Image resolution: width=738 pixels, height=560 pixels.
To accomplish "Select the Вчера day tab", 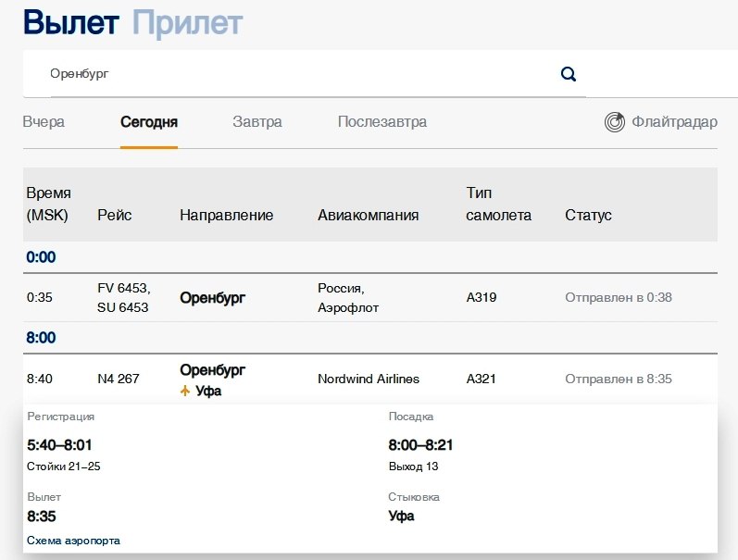I will click(44, 122).
